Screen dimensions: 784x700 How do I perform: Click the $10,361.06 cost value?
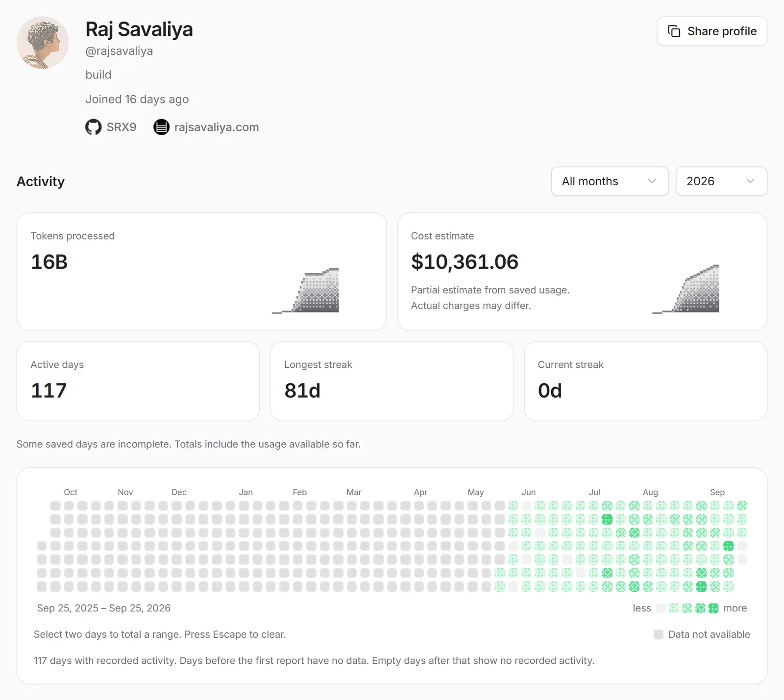point(465,262)
